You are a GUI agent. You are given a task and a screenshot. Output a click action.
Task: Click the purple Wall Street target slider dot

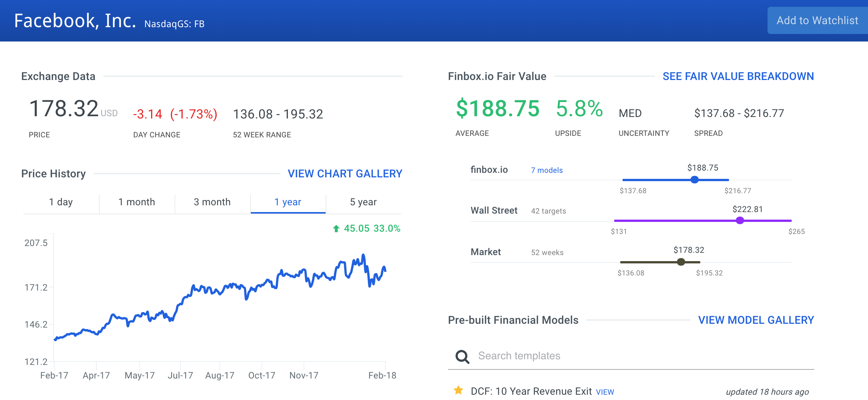(x=740, y=220)
